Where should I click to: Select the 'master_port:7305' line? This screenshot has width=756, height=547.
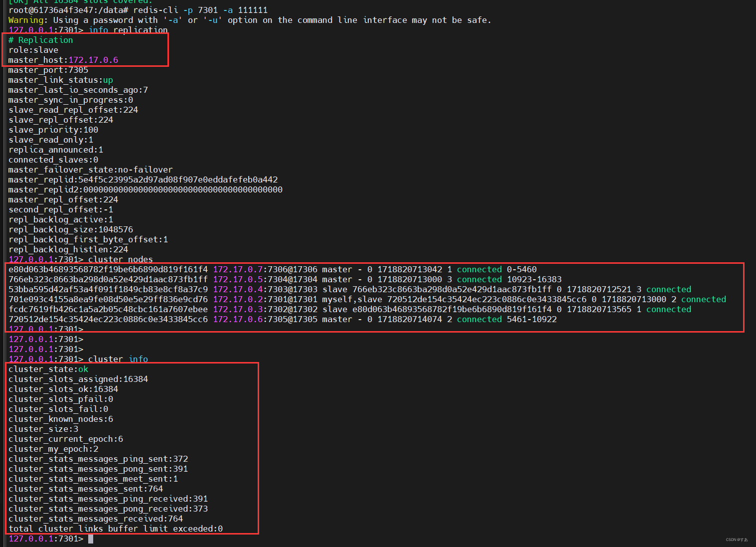(48, 70)
